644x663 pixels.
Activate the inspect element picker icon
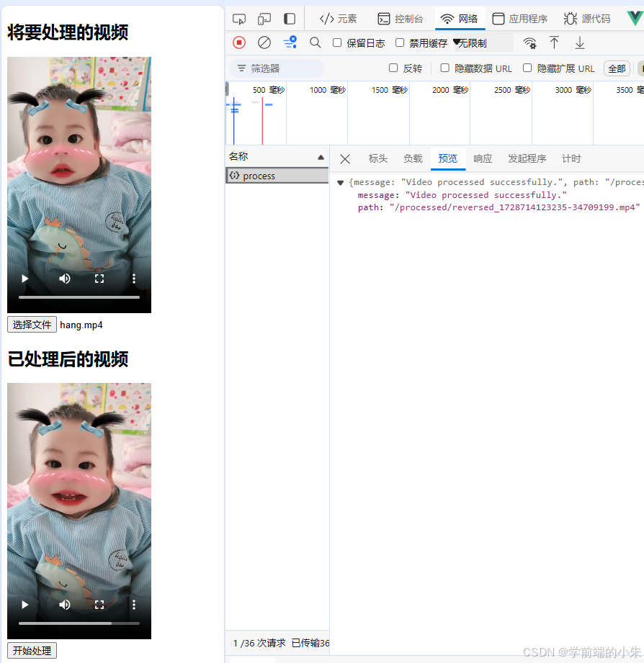(x=239, y=19)
